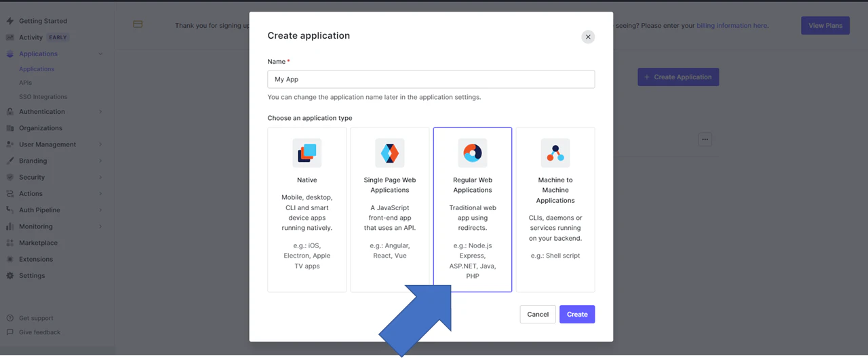Click the Extensions chip icon
The image size is (868, 358).
click(9, 259)
